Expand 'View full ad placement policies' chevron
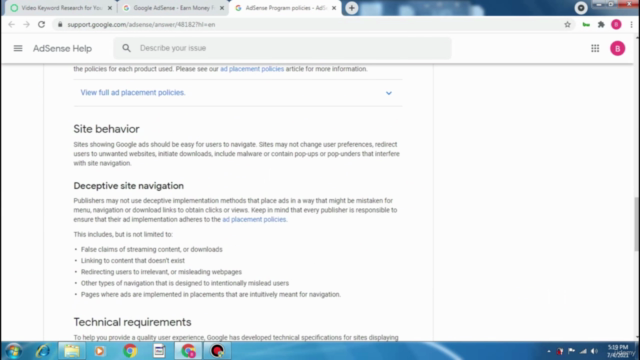 point(389,93)
